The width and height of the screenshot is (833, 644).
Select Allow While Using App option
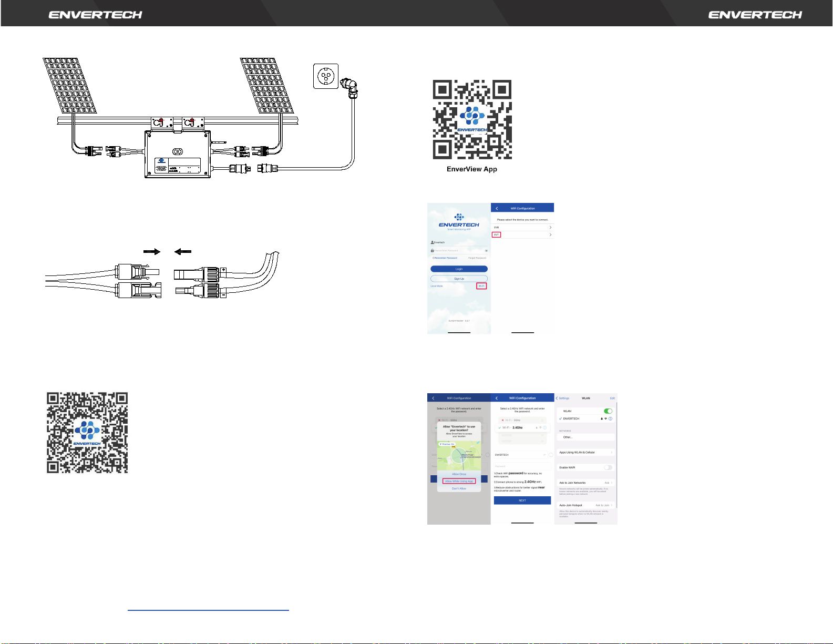click(459, 481)
